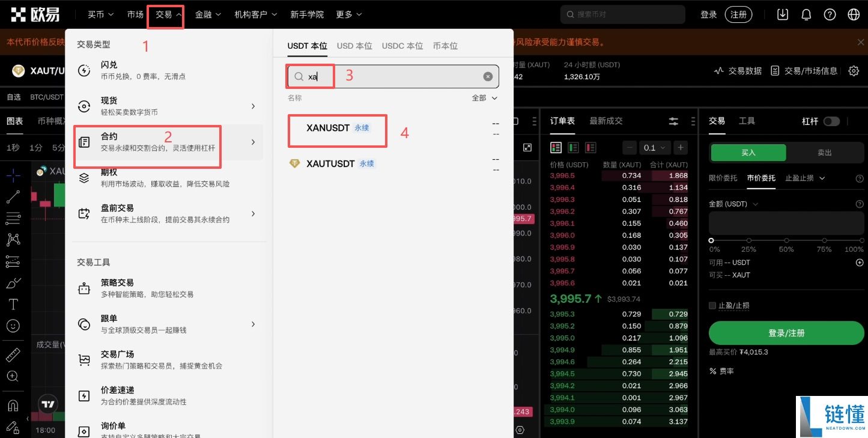Click the TradingView logo on chart

[x=47, y=404]
